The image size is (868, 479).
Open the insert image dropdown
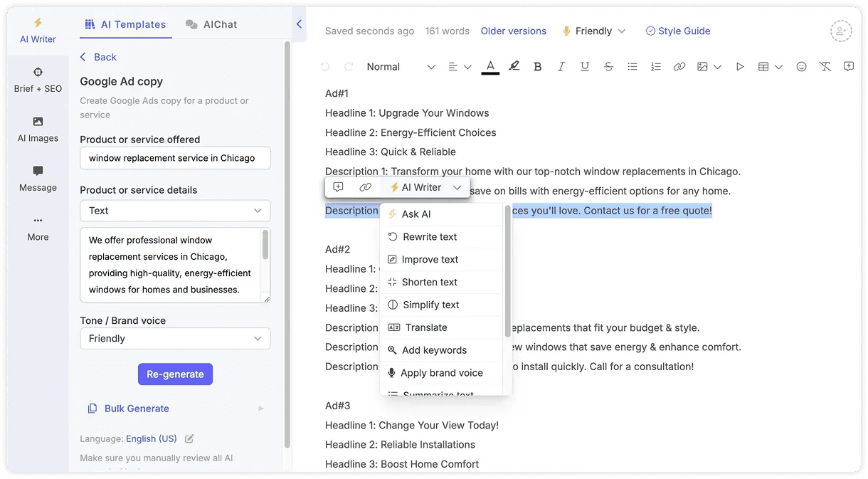point(709,67)
